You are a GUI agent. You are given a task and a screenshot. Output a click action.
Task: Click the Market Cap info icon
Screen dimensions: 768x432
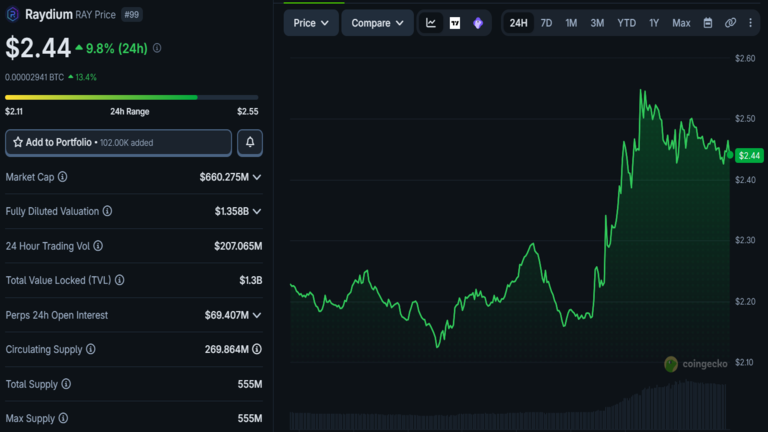click(63, 177)
